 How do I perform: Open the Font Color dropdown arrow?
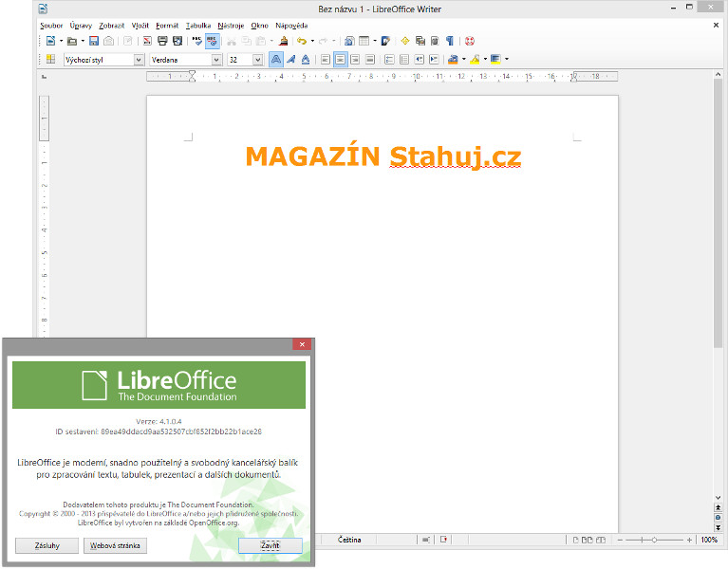click(x=464, y=60)
